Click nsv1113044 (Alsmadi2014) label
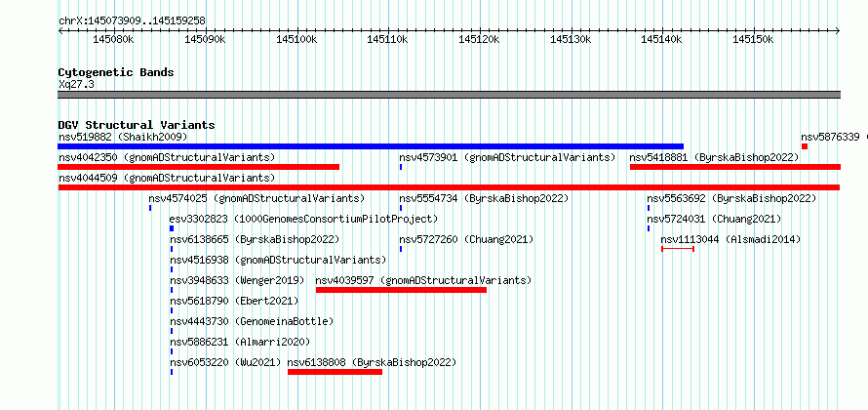The height and width of the screenshot is (410, 868). [x=730, y=239]
